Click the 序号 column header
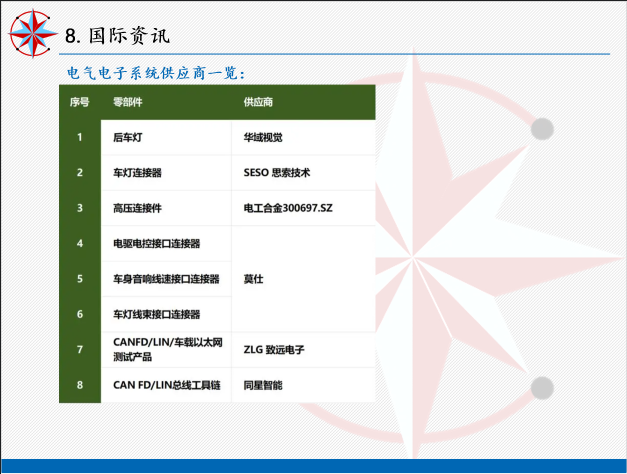This screenshot has width=627, height=474. coord(80,102)
